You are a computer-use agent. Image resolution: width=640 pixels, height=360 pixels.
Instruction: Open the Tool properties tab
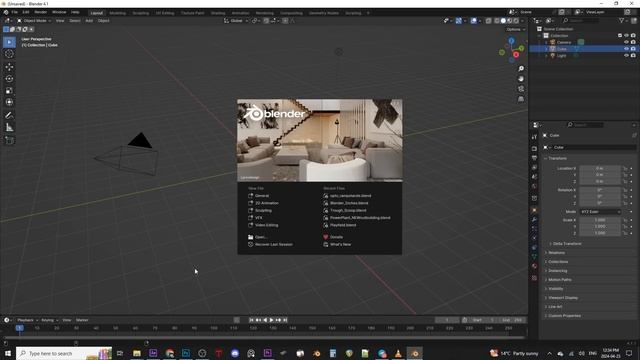click(x=534, y=137)
